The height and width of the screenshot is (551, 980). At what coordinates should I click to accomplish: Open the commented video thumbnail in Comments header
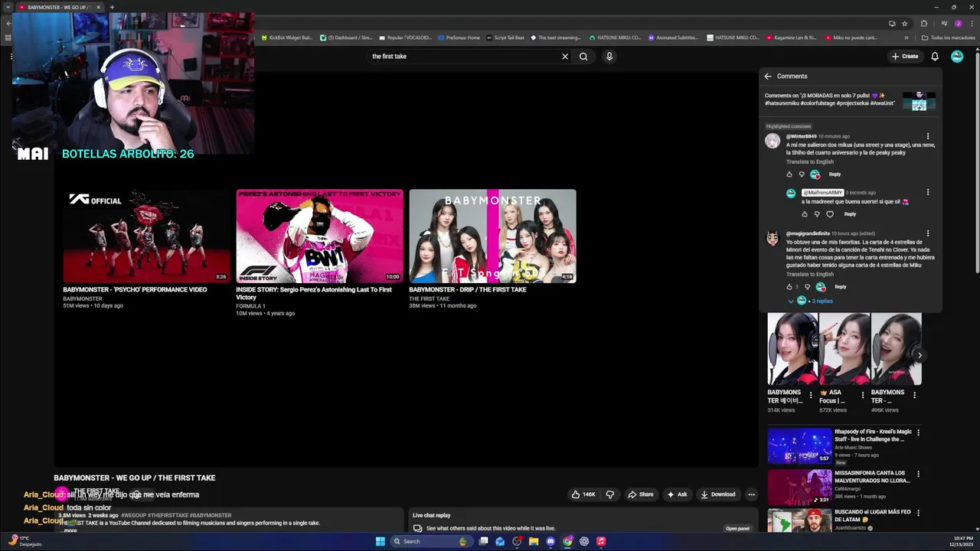(919, 101)
